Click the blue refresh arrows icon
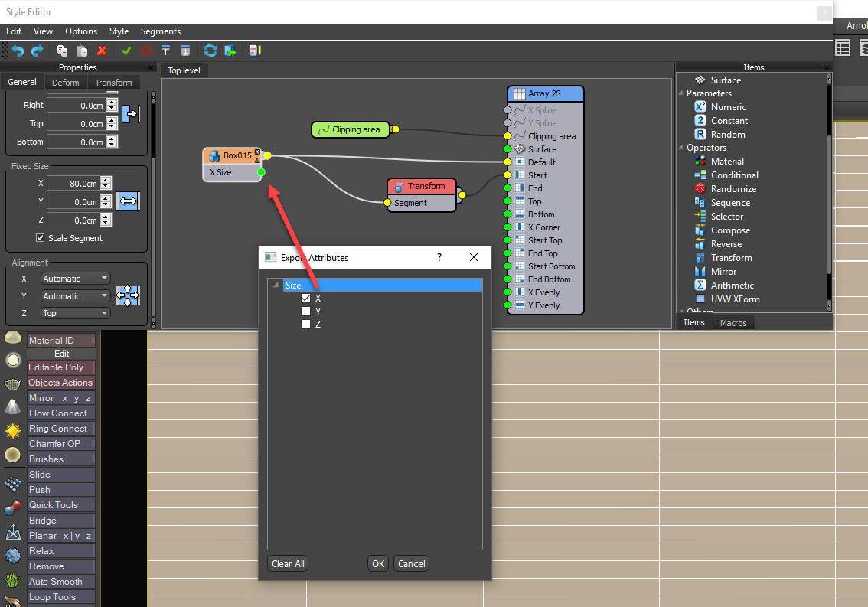The height and width of the screenshot is (607, 868). 210,51
